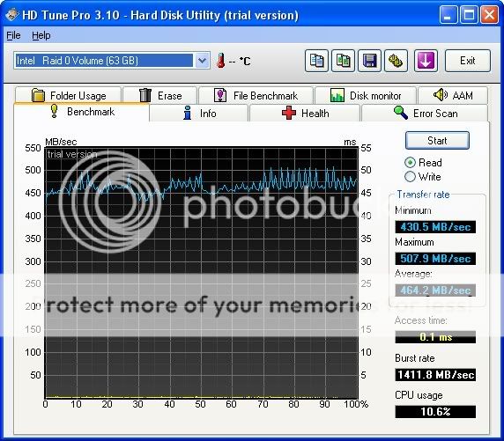This screenshot has height=441, width=504.
Task: Open the Help menu
Action: [41, 35]
